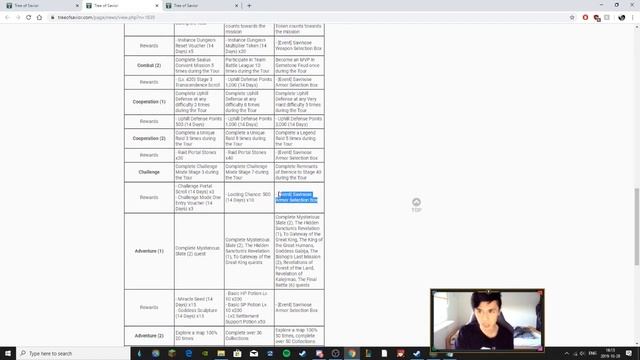The height and width of the screenshot is (360, 640).
Task: Open a new browser tab
Action: (x=249, y=6)
